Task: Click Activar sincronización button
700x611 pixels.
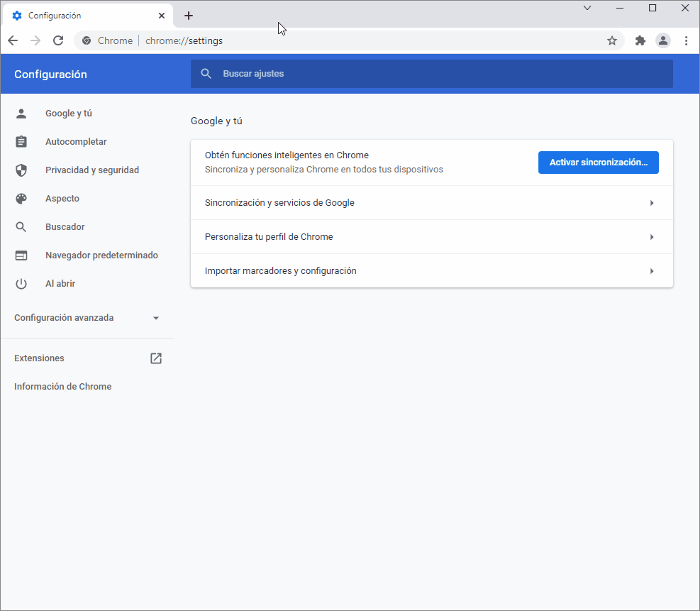Action: pos(598,163)
